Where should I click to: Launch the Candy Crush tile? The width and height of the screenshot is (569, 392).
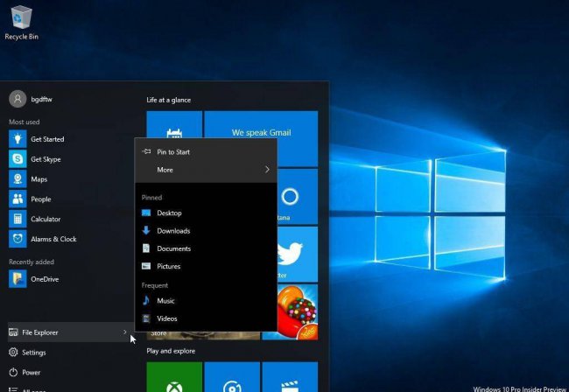298,311
